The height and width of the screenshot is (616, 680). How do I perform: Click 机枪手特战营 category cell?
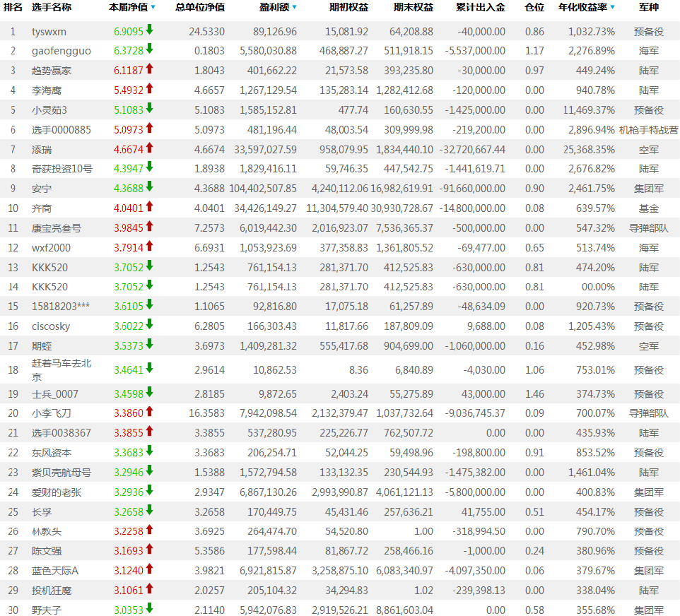648,130
